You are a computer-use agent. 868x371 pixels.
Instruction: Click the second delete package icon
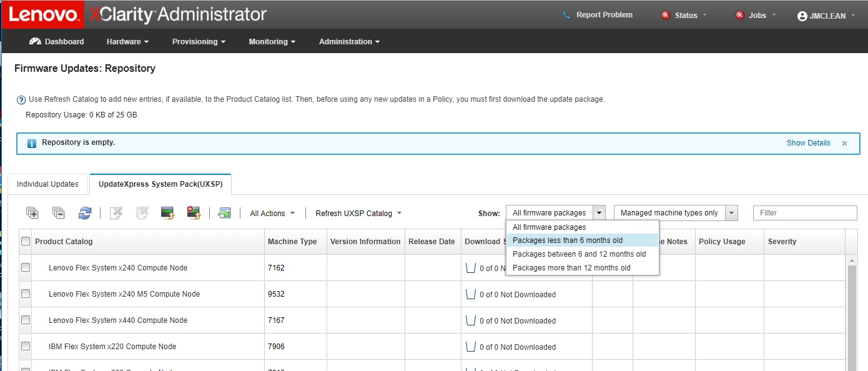point(142,213)
